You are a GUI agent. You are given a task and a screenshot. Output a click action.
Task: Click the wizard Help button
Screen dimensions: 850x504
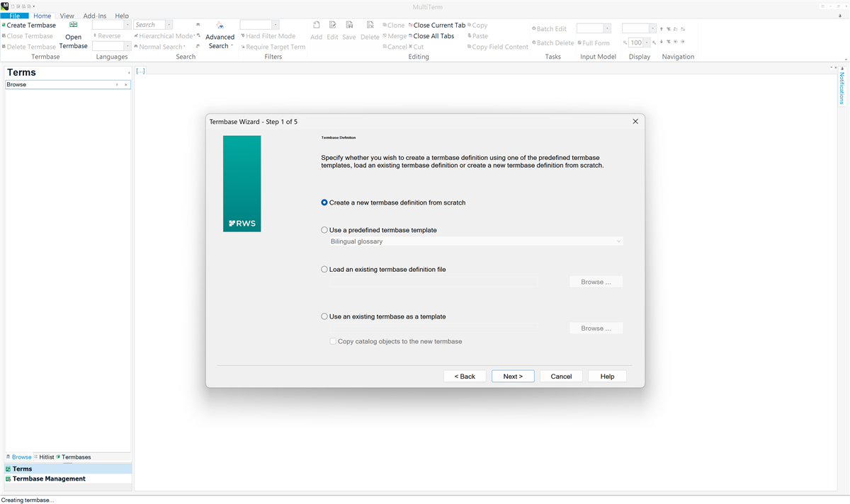pos(607,377)
